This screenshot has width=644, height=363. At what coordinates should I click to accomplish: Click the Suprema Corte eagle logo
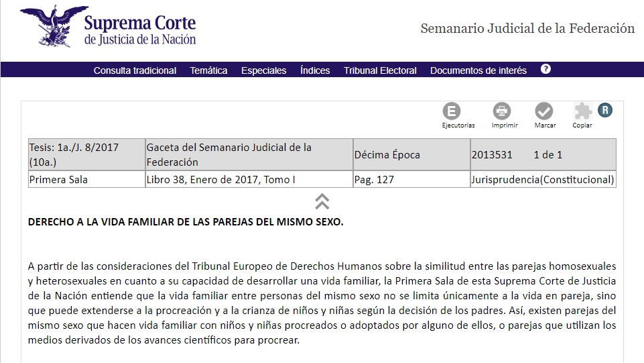click(54, 25)
